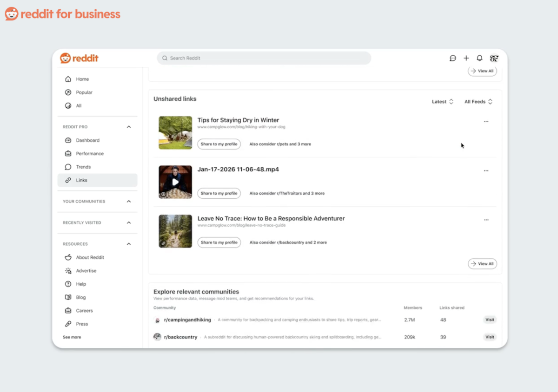Open the chat messages icon
The image size is (558, 392).
click(x=452, y=58)
